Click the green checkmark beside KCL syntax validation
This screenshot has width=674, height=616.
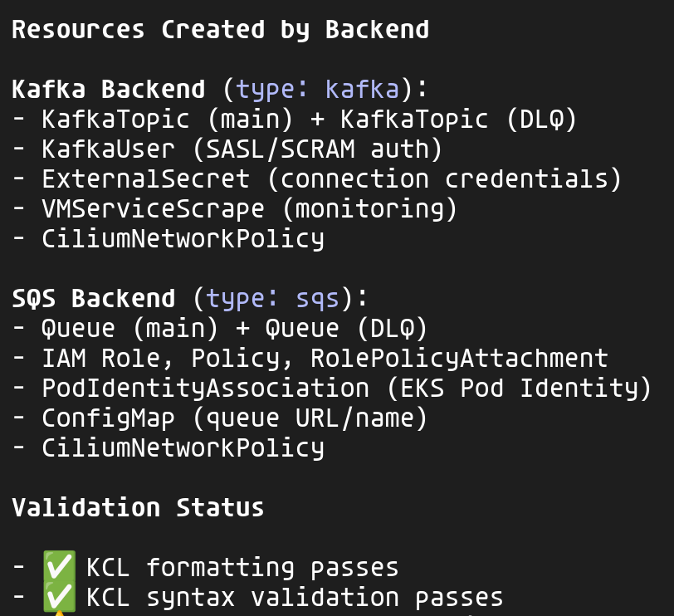pyautogui.click(x=58, y=597)
